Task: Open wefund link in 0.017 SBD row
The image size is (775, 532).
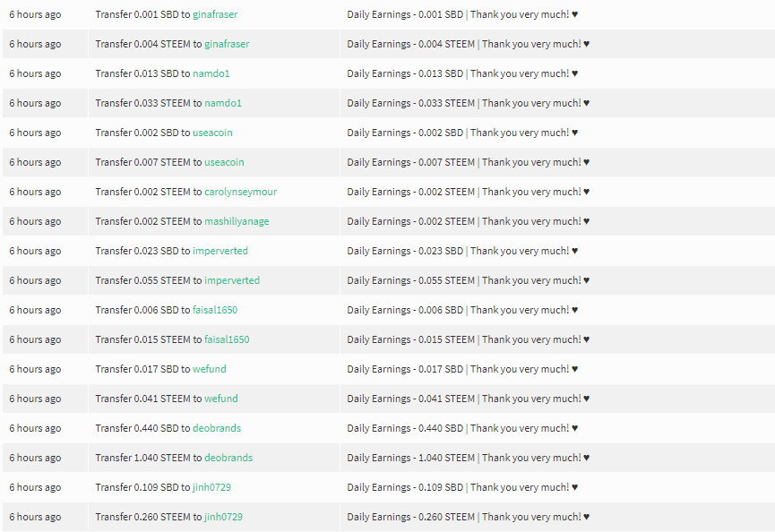Action: pyautogui.click(x=210, y=370)
